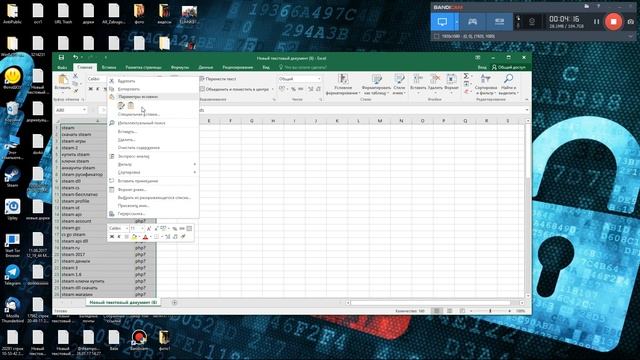
Task: Click Общий доступ share button
Action: (509, 67)
